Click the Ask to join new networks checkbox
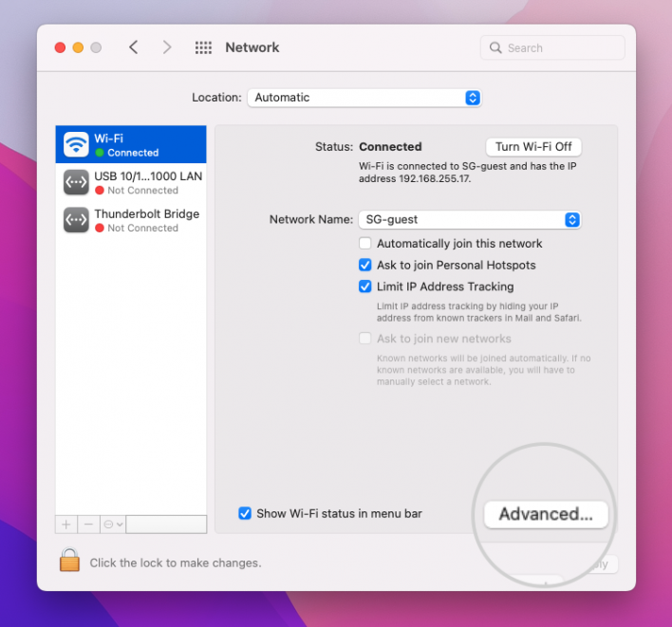Screen dimensions: 672x627 [364, 339]
